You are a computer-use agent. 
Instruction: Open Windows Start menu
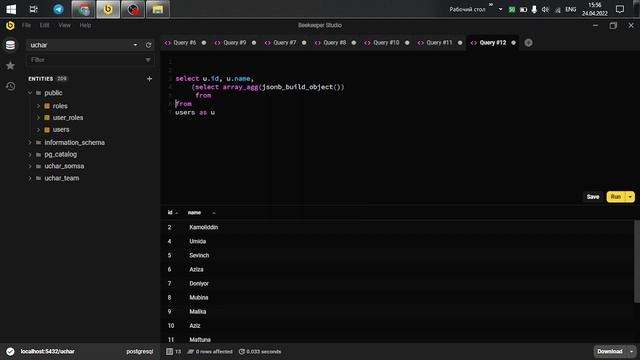(11, 9)
